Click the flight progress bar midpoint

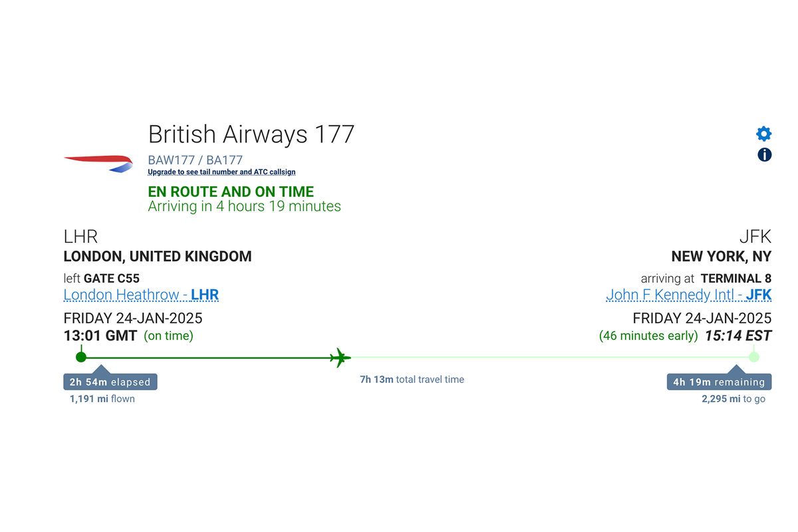(x=418, y=357)
